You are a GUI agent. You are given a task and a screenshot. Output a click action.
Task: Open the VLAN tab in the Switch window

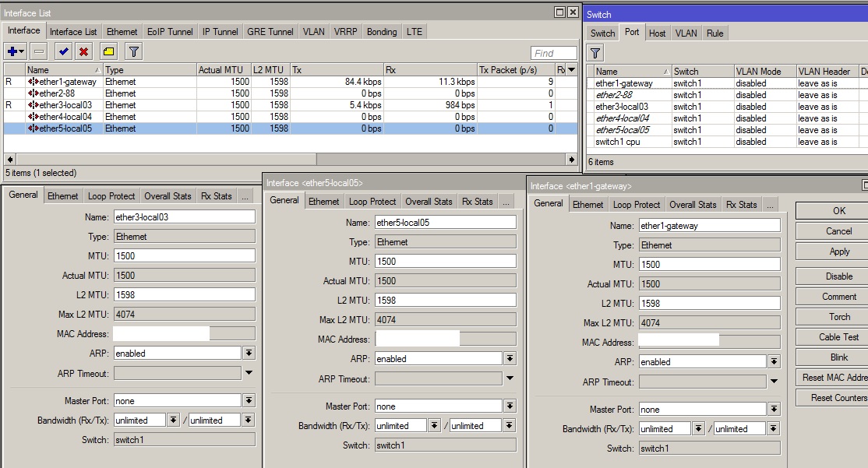[686, 33]
